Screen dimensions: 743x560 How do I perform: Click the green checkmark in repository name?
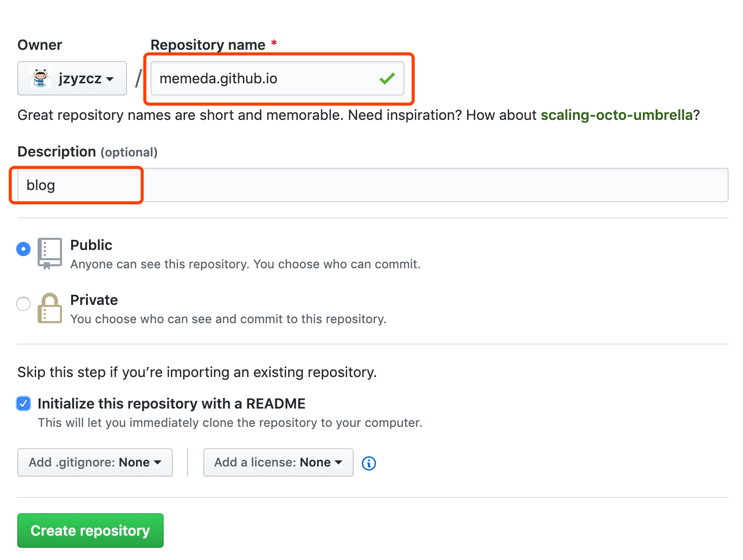point(387,78)
